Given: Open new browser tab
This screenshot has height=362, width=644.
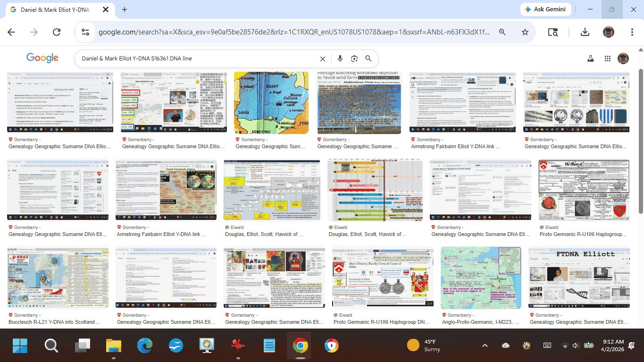Looking at the screenshot, I should pyautogui.click(x=125, y=9).
